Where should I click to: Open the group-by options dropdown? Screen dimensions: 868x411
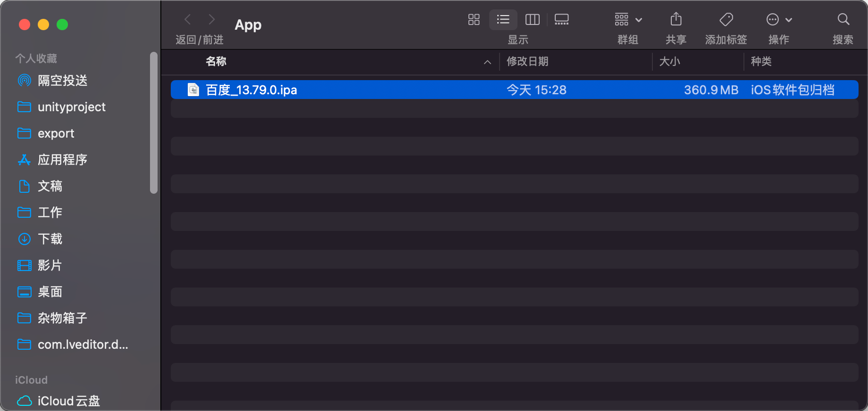[628, 19]
